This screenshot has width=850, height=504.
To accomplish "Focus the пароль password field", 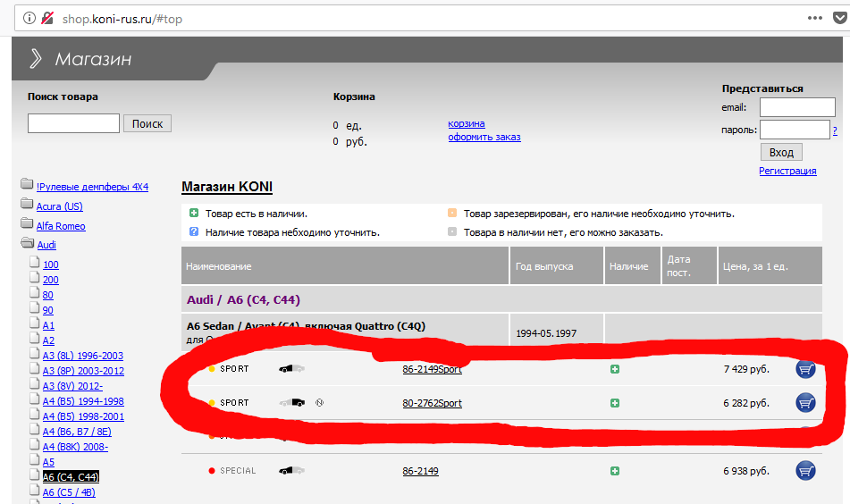I will [x=795, y=130].
